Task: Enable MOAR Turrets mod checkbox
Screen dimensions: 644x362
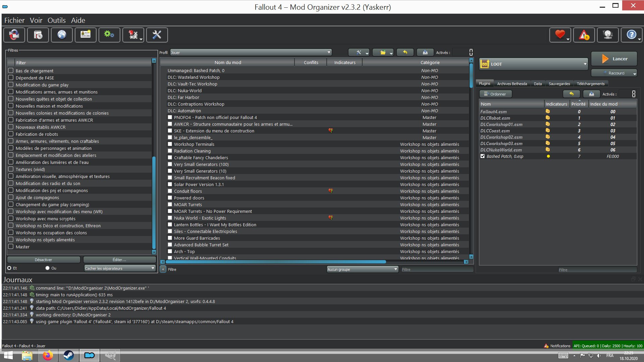Action: click(x=170, y=204)
